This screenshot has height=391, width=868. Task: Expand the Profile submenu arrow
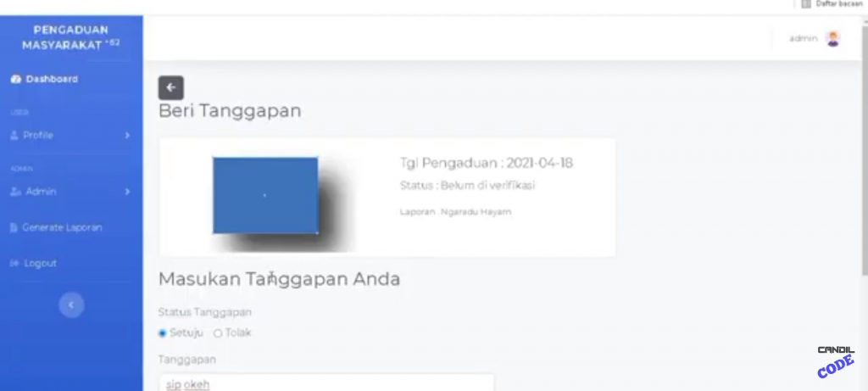pyautogui.click(x=127, y=136)
